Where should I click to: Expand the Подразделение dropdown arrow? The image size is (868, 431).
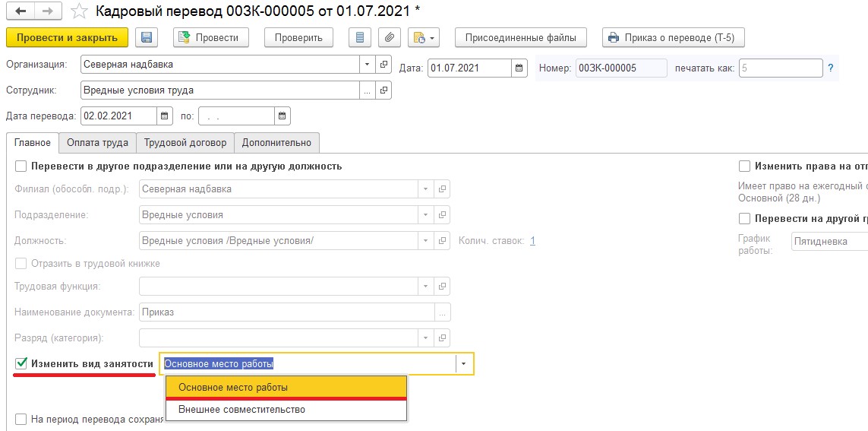click(426, 214)
